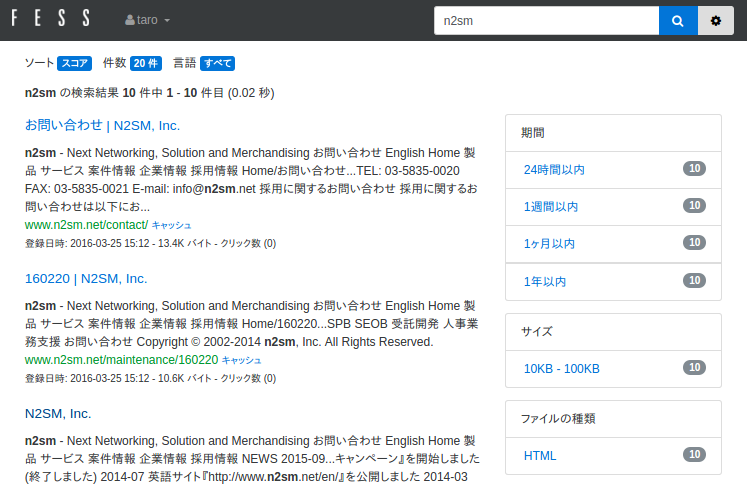747x487 pixels.
Task: Open the taro user dropdown menu
Action: (x=148, y=20)
